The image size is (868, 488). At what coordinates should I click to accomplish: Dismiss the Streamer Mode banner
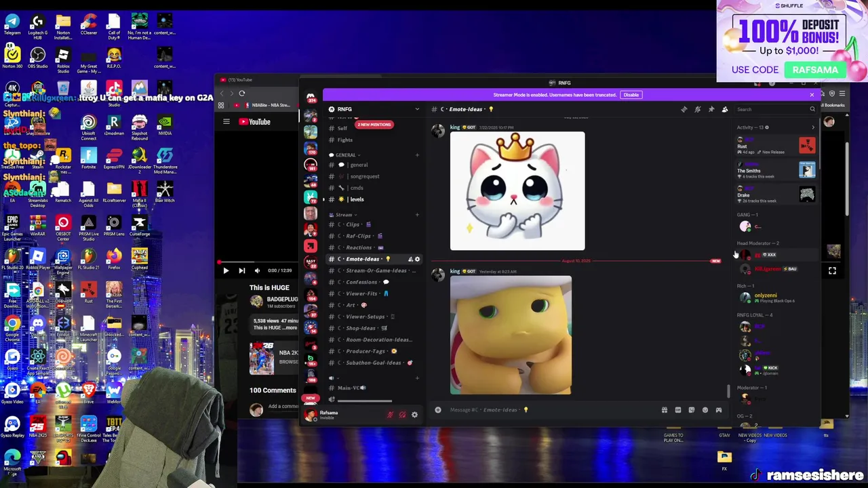pyautogui.click(x=812, y=95)
